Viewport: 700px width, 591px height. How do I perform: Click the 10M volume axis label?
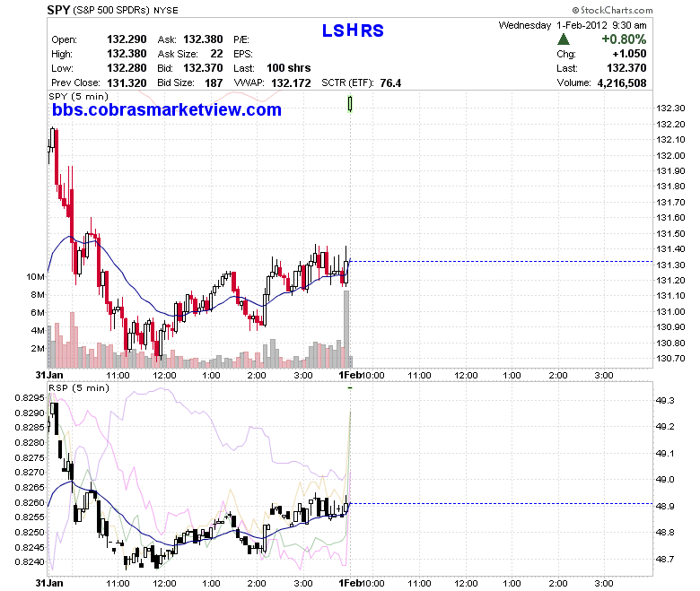pyautogui.click(x=35, y=276)
